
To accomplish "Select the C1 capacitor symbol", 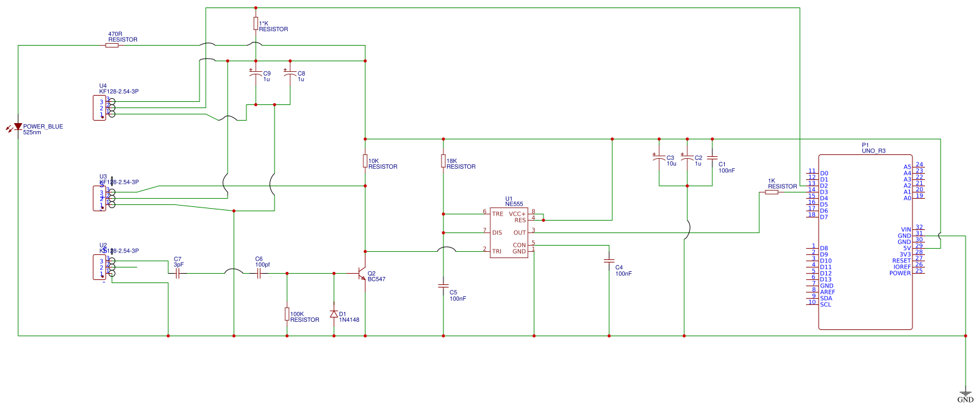I will coord(712,158).
